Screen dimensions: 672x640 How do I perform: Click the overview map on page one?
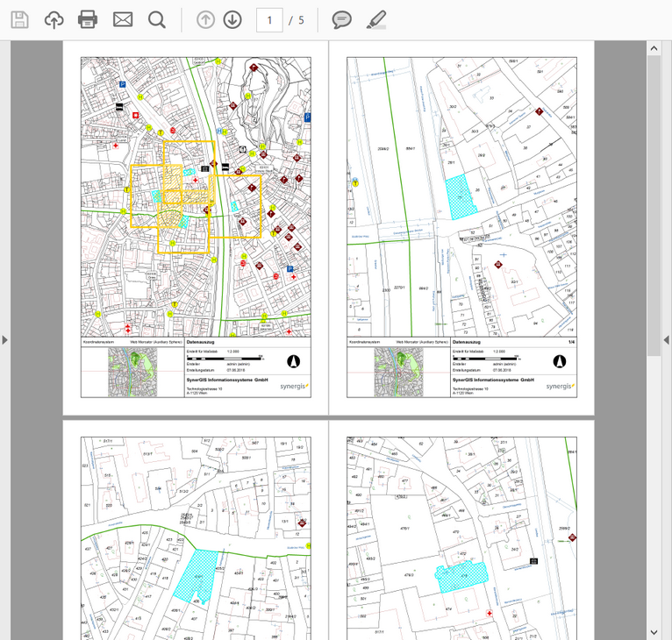click(x=132, y=373)
